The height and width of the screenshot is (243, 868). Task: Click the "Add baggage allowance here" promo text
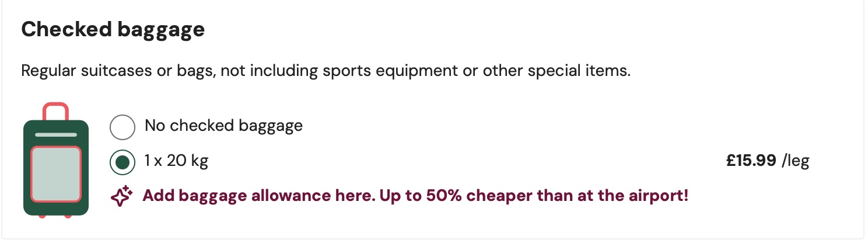(257, 196)
